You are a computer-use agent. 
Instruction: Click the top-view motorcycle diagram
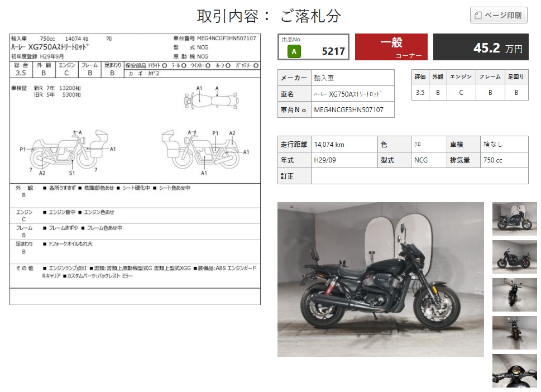[211, 101]
